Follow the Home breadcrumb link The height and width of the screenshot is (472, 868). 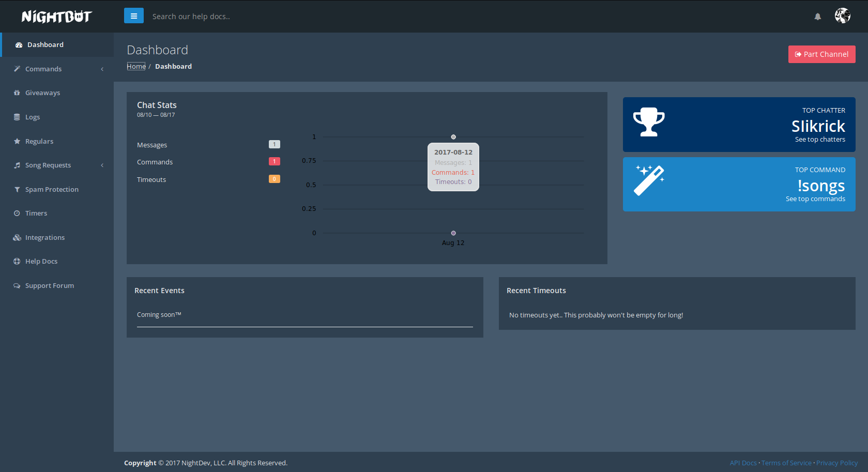(x=136, y=66)
